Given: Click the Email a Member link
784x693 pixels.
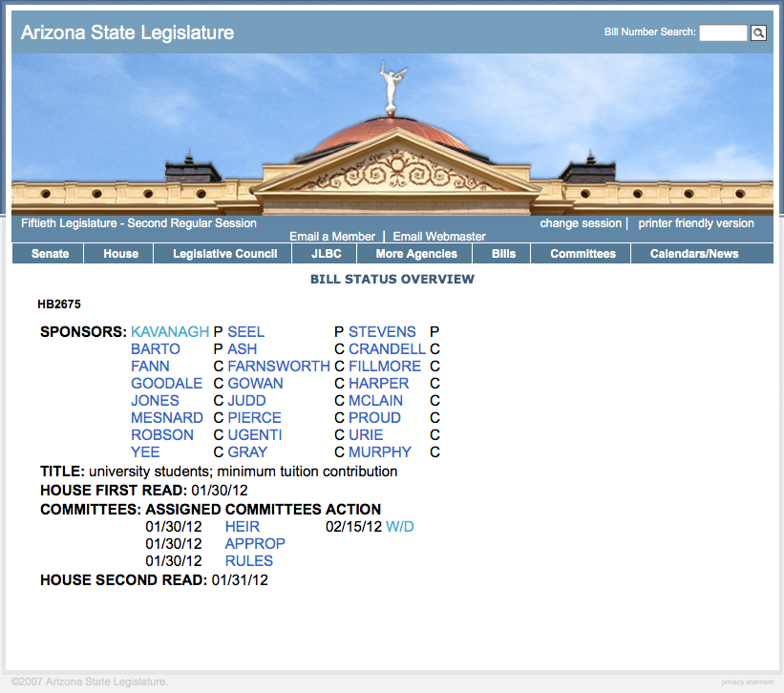Looking at the screenshot, I should coord(332,237).
